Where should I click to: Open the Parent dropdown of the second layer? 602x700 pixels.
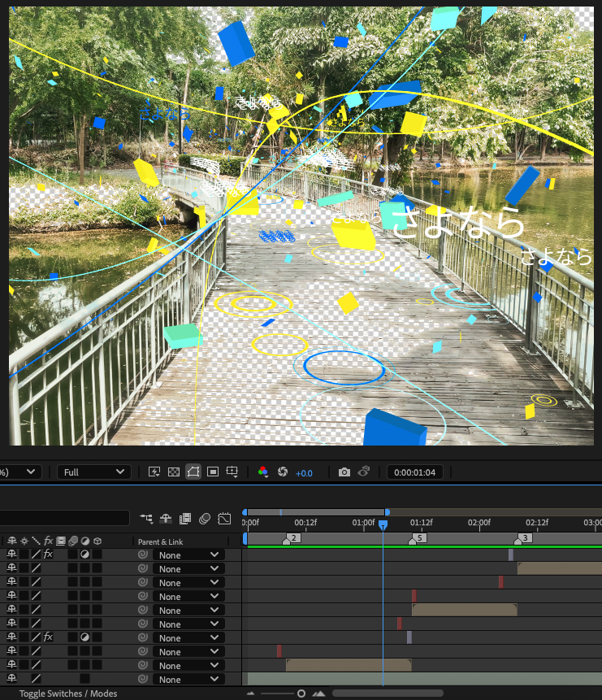point(188,569)
